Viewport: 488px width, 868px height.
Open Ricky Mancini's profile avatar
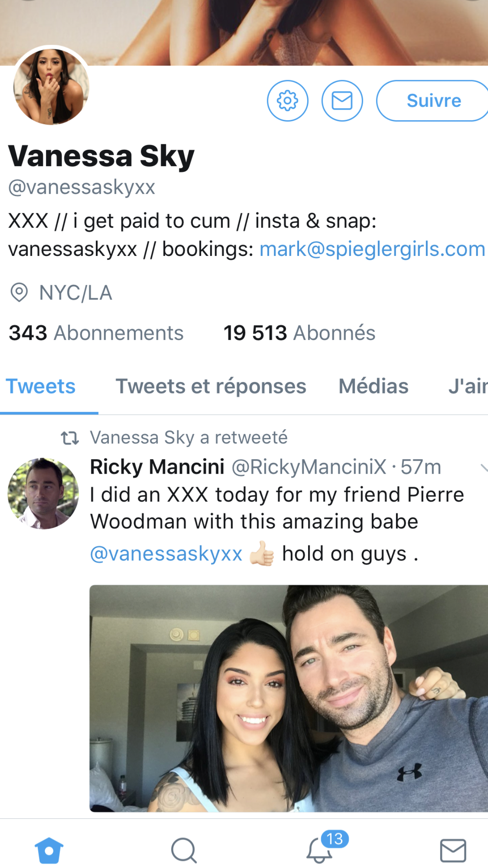pyautogui.click(x=43, y=493)
